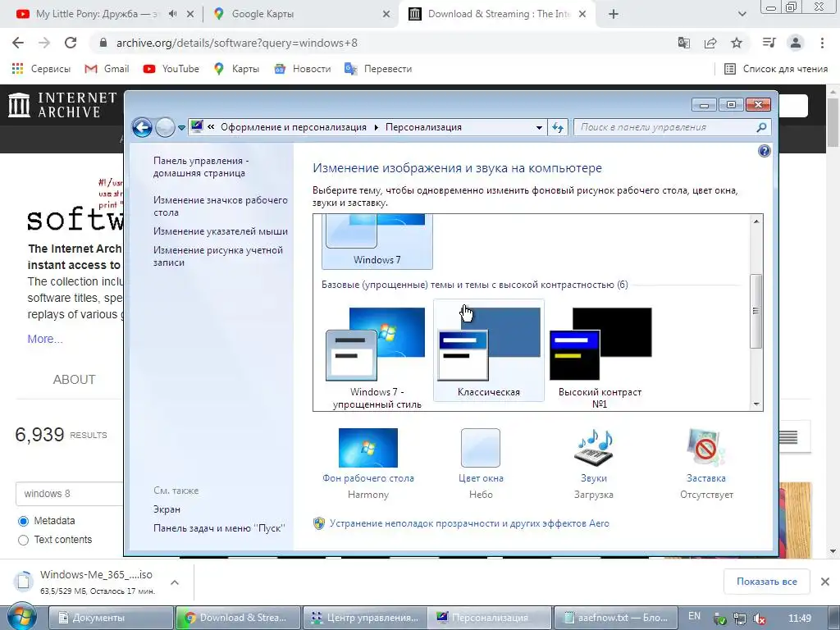Open control panel help icon
The width and height of the screenshot is (840, 630).
click(x=765, y=151)
